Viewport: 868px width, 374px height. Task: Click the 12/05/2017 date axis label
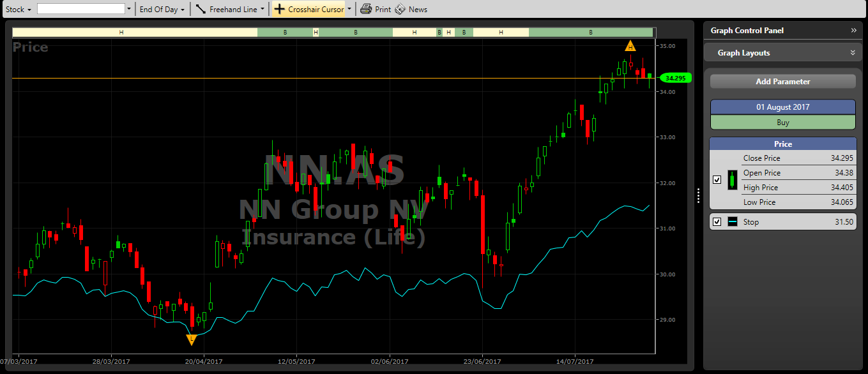click(x=298, y=362)
